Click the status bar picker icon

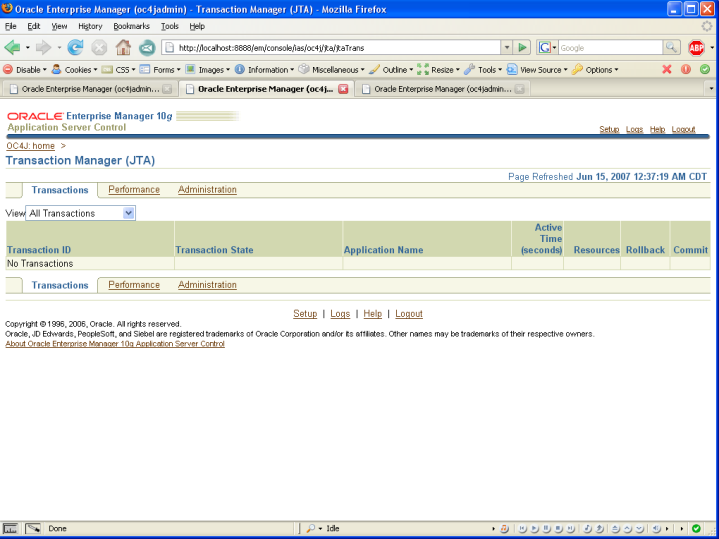coord(33,528)
